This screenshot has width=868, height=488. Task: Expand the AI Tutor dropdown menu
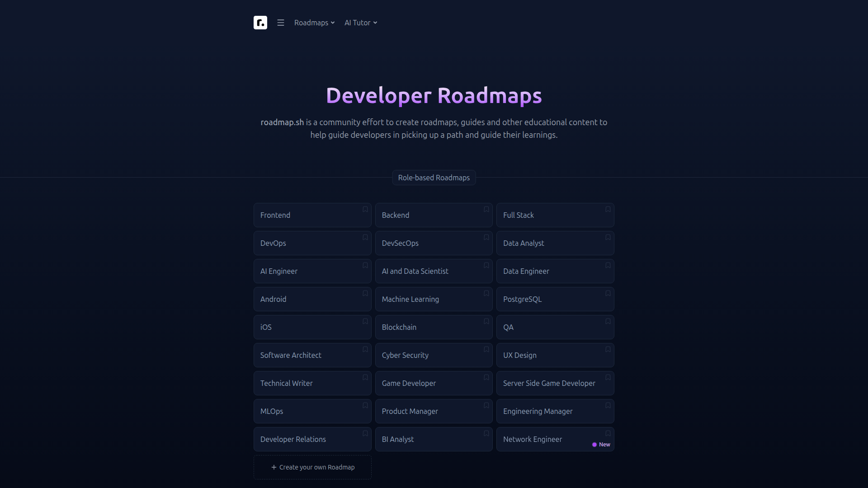tap(361, 23)
